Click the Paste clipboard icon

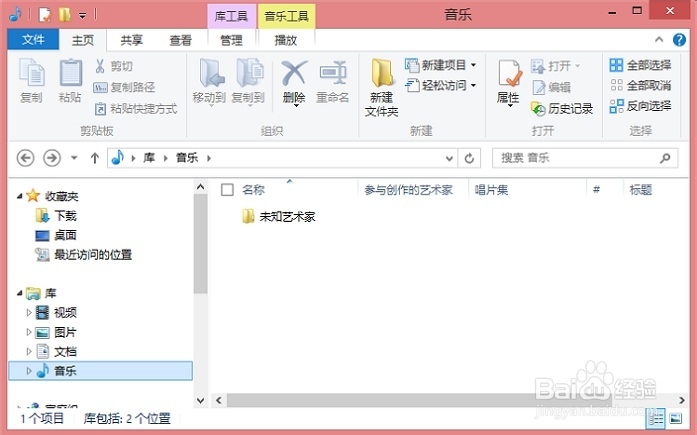(x=70, y=72)
